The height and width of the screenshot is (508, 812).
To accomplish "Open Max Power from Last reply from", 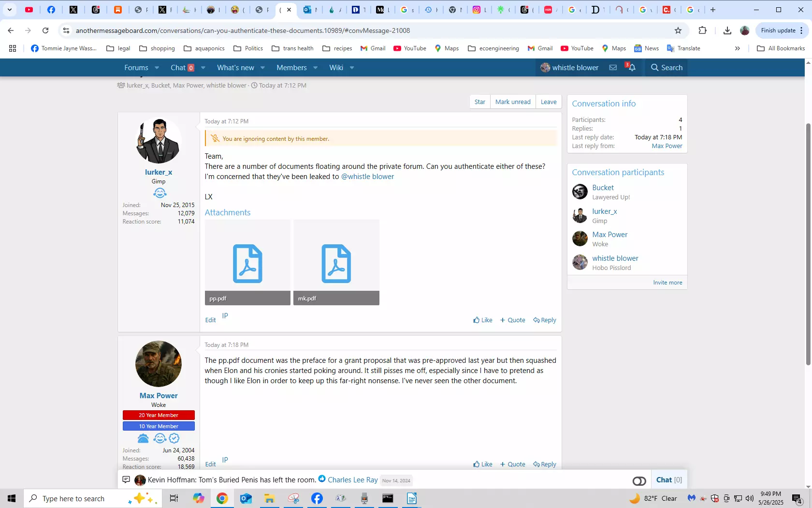I will pyautogui.click(x=667, y=146).
